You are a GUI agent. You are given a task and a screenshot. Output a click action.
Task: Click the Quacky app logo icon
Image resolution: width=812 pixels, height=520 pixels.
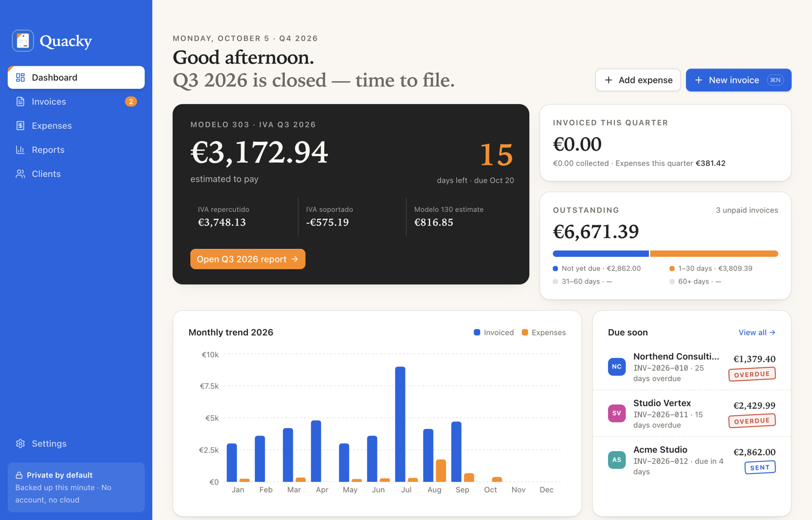pos(23,41)
